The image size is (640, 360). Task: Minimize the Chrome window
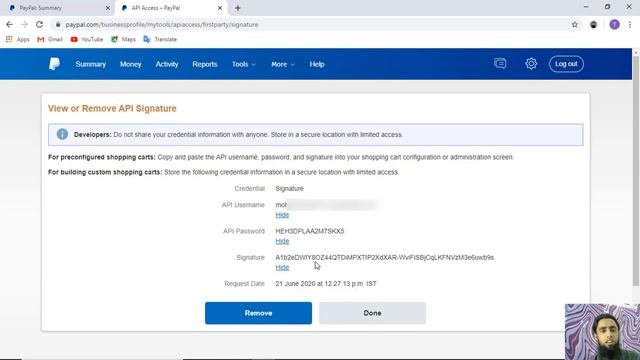point(586,7)
